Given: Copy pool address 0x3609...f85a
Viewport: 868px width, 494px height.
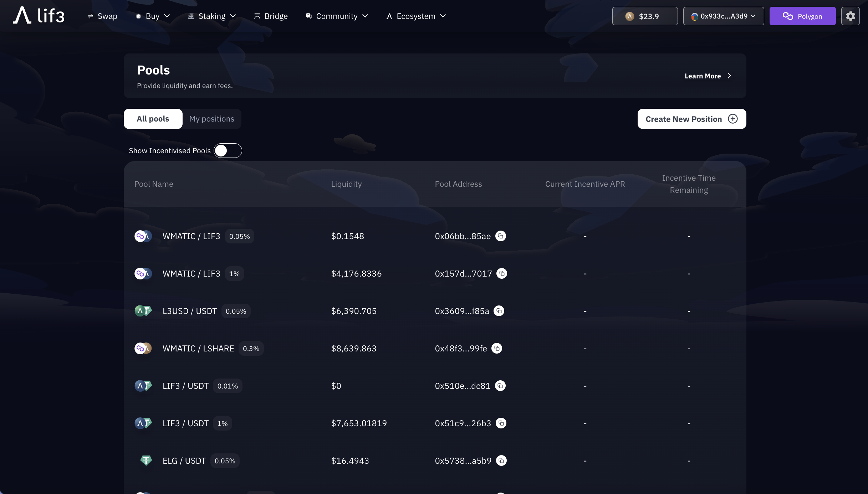Looking at the screenshot, I should [499, 311].
